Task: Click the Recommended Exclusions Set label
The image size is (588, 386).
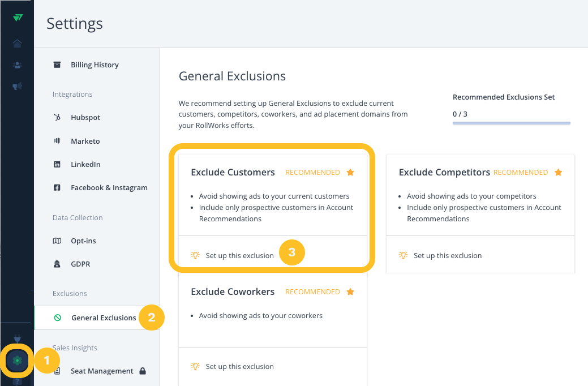Action: point(504,97)
